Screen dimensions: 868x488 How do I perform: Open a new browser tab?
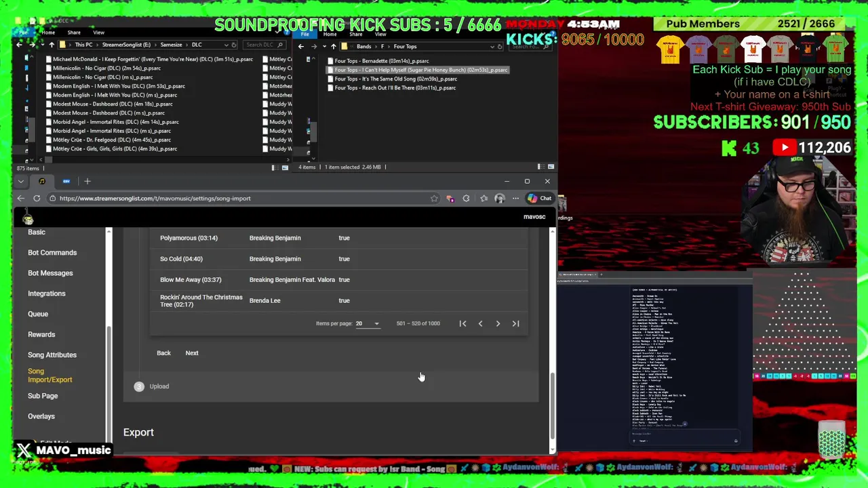click(x=87, y=181)
